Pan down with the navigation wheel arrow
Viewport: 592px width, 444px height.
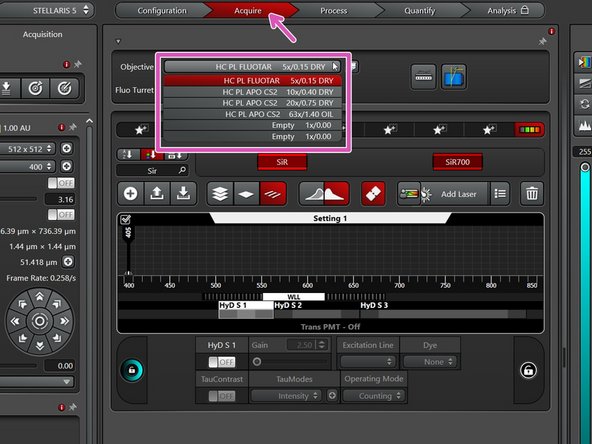pyautogui.click(x=40, y=345)
